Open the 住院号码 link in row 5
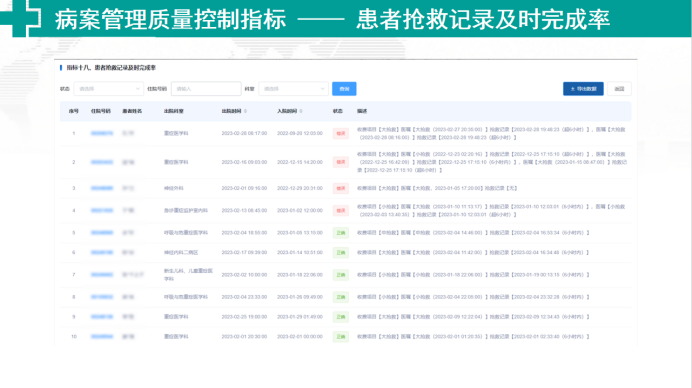692x388 pixels. [102, 233]
